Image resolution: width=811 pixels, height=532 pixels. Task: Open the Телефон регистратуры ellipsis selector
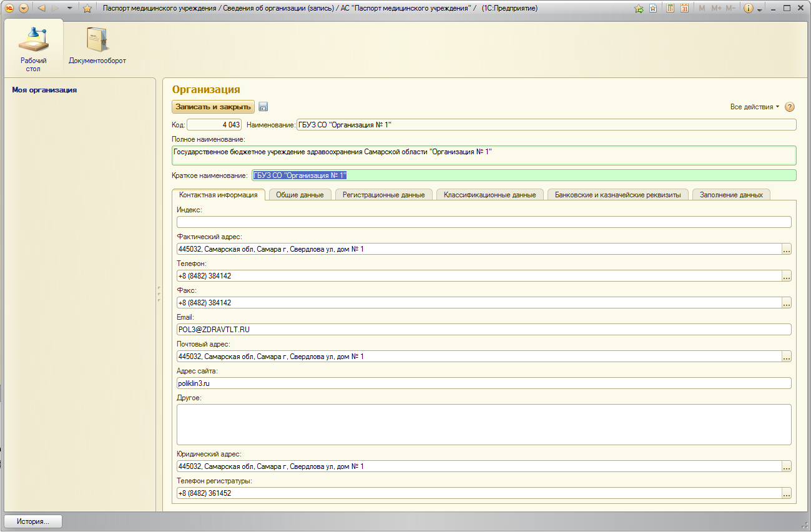click(x=786, y=493)
